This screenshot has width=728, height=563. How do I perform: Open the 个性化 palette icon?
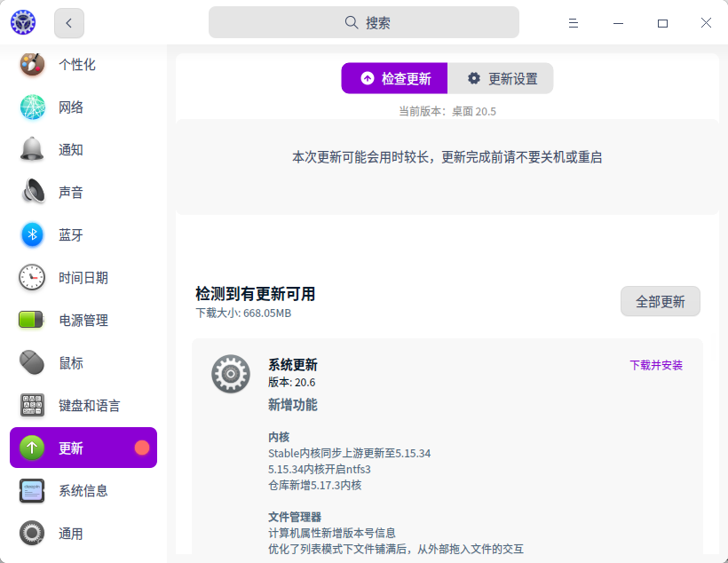[x=32, y=64]
